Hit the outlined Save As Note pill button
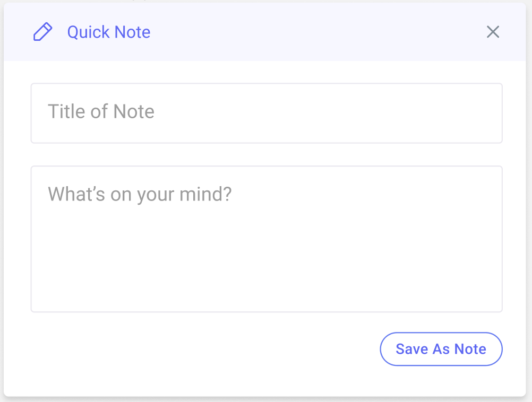 [441, 349]
